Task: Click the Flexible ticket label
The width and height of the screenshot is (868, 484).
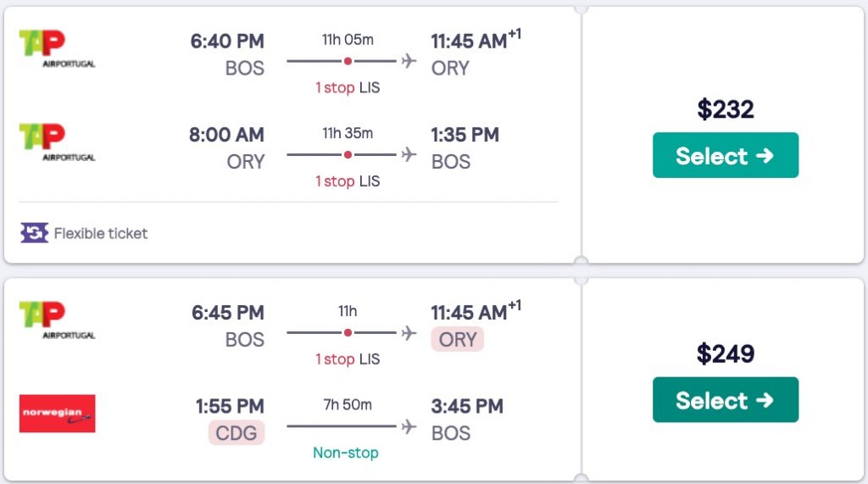Action: [101, 233]
